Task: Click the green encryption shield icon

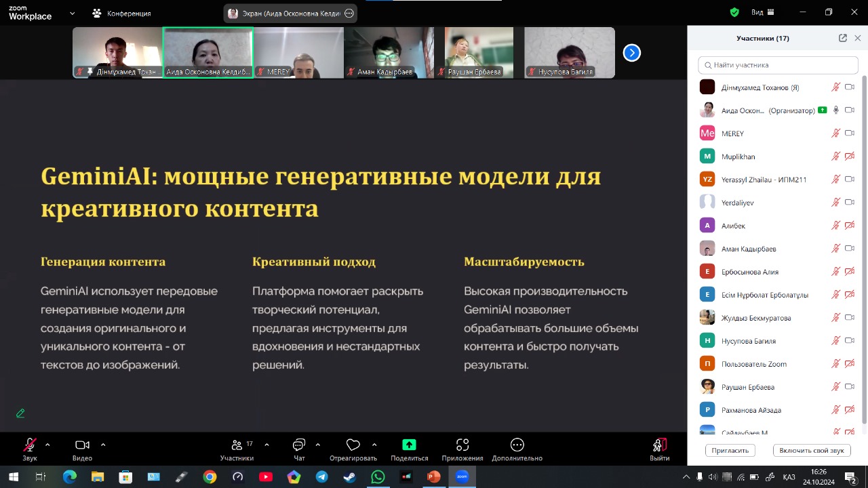Action: coord(734,12)
